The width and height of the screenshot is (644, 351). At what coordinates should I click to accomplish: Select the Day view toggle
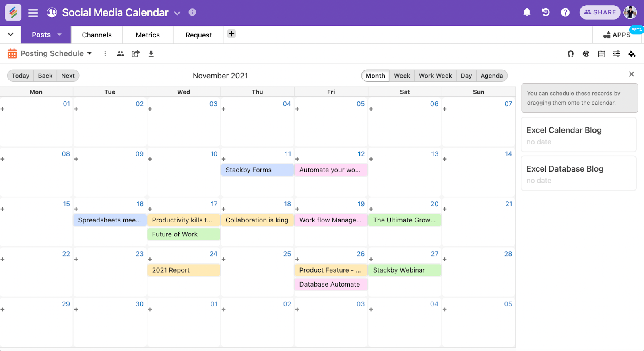tap(466, 76)
